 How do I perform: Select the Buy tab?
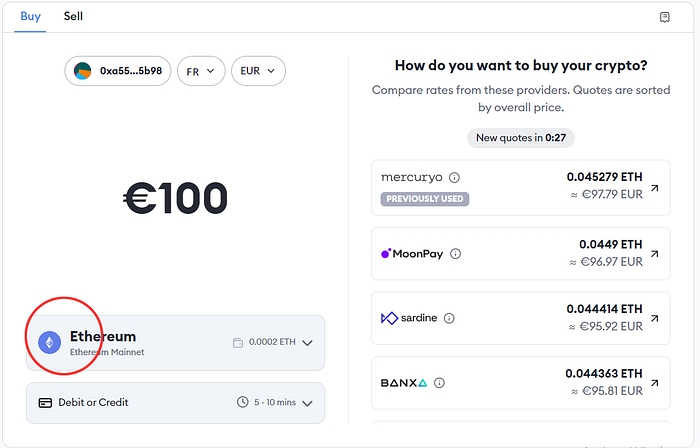pyautogui.click(x=30, y=17)
